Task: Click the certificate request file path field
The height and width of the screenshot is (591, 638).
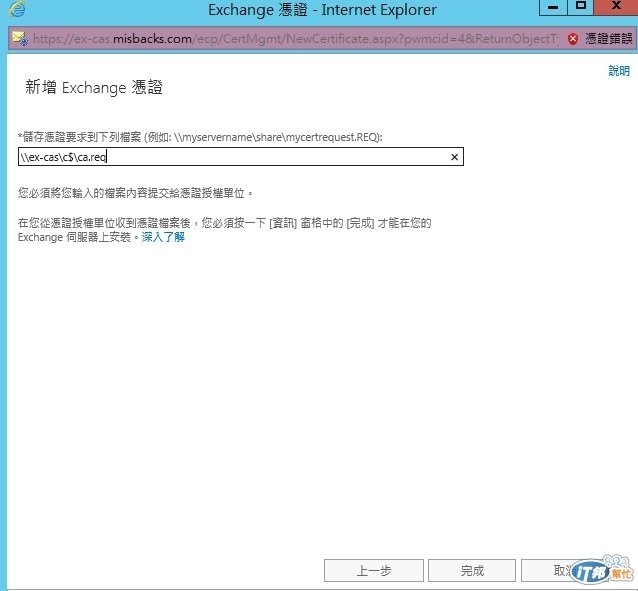Action: [x=240, y=157]
